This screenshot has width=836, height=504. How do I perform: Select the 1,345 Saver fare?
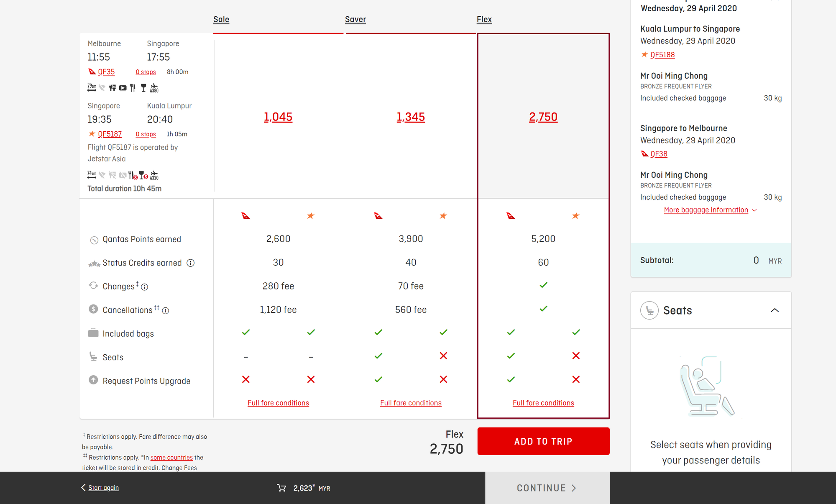[410, 117]
